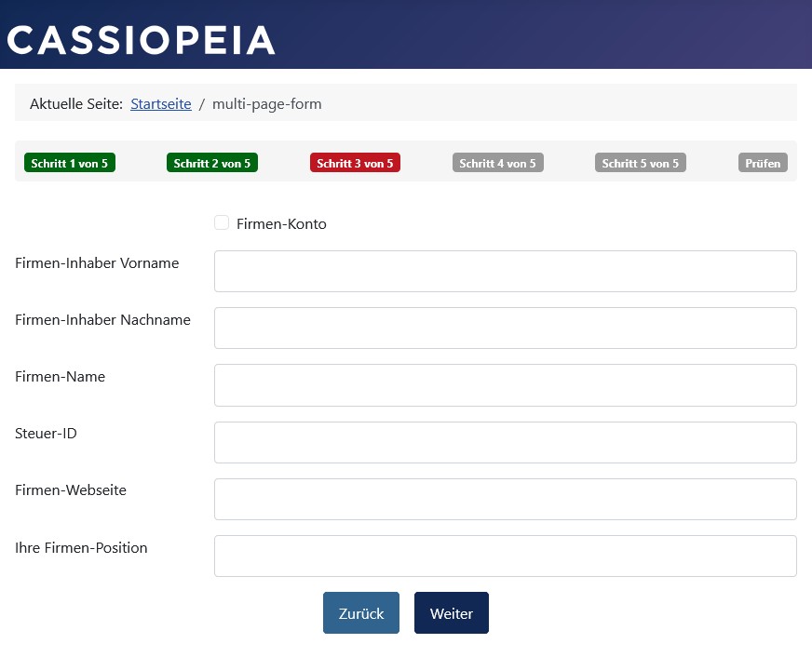Select the red Schritt 3 von 5 badge
This screenshot has width=812, height=657.
[x=355, y=163]
